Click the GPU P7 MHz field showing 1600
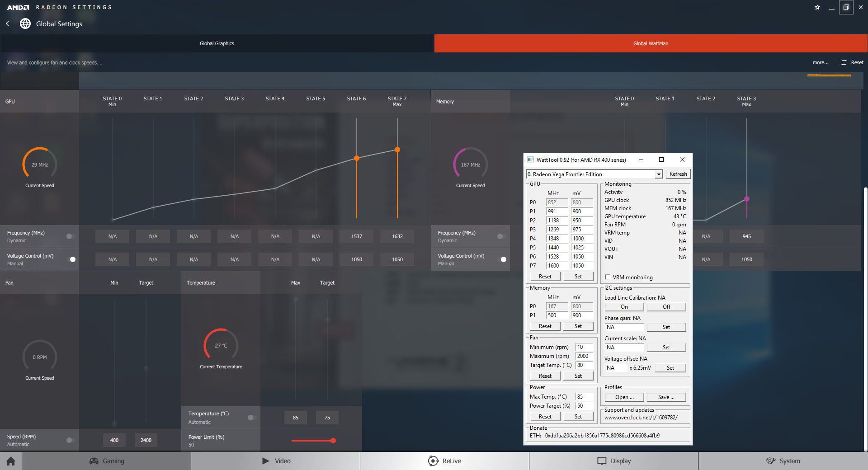 pyautogui.click(x=557, y=266)
